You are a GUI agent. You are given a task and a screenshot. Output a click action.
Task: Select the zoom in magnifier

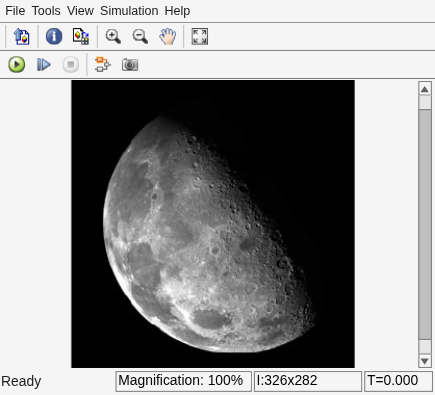[113, 36]
